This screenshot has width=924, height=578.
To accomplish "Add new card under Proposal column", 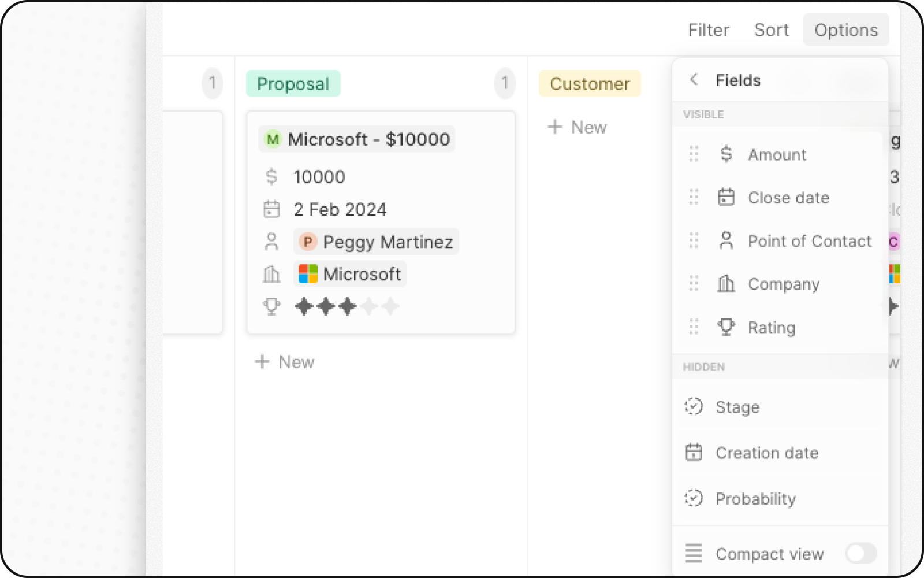I will (285, 362).
